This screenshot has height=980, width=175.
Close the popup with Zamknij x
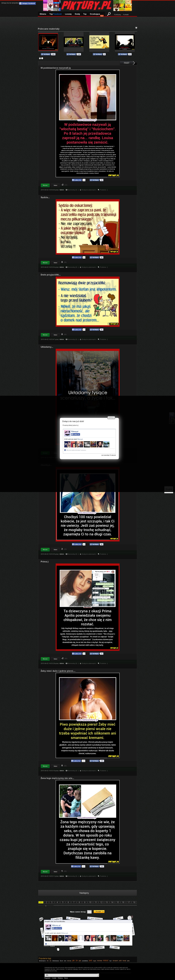111,418
